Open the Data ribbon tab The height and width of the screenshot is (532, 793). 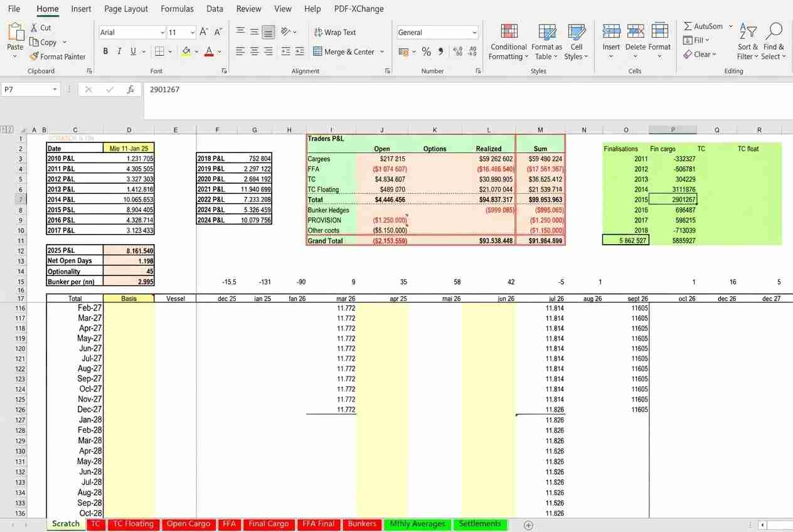pos(215,9)
